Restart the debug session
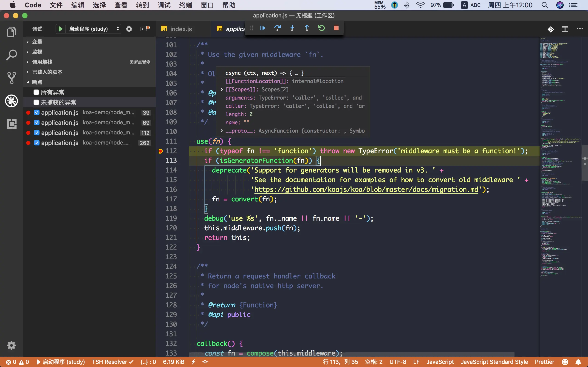The height and width of the screenshot is (367, 588). pos(321,28)
